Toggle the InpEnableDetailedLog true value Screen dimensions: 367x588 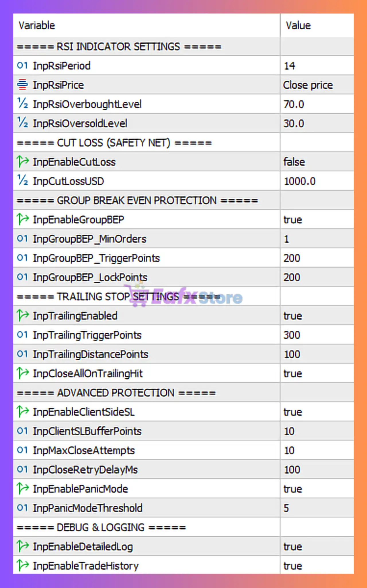293,547
